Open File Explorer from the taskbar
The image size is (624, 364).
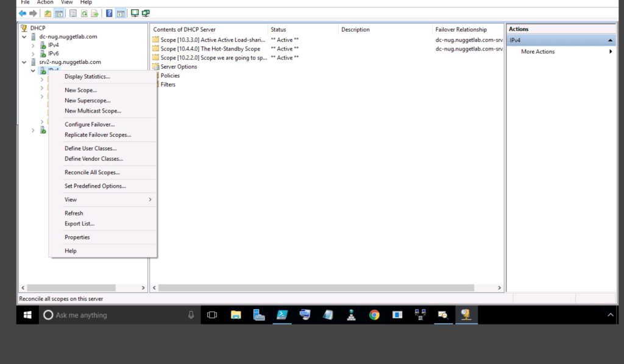[x=236, y=315]
